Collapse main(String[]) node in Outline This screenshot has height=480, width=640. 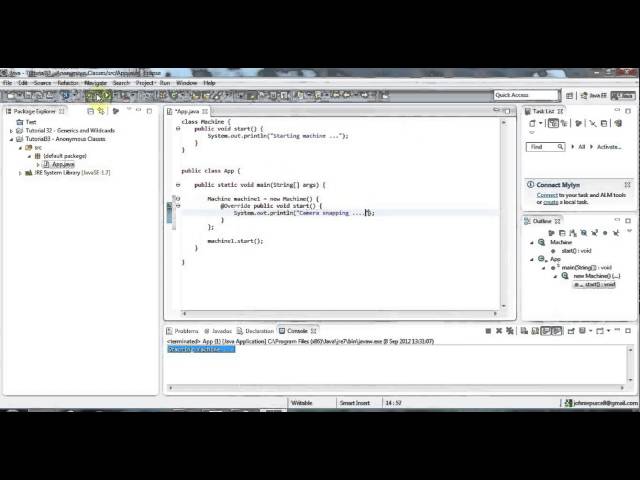click(543, 268)
